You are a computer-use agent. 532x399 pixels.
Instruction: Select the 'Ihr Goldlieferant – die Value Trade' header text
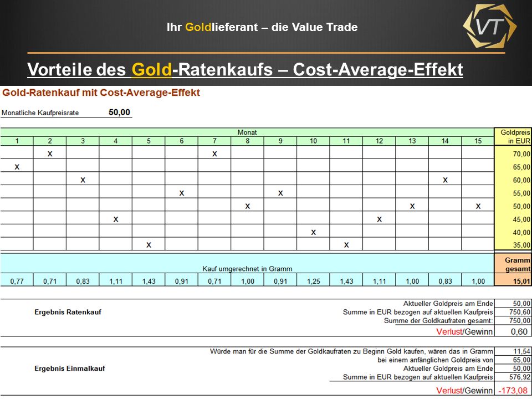point(262,27)
